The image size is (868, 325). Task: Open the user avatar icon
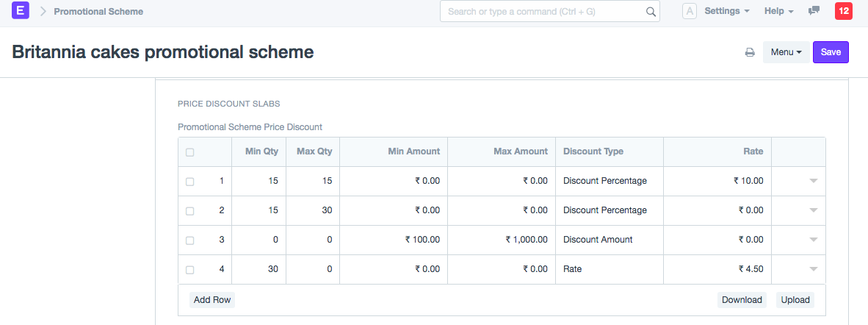(689, 11)
